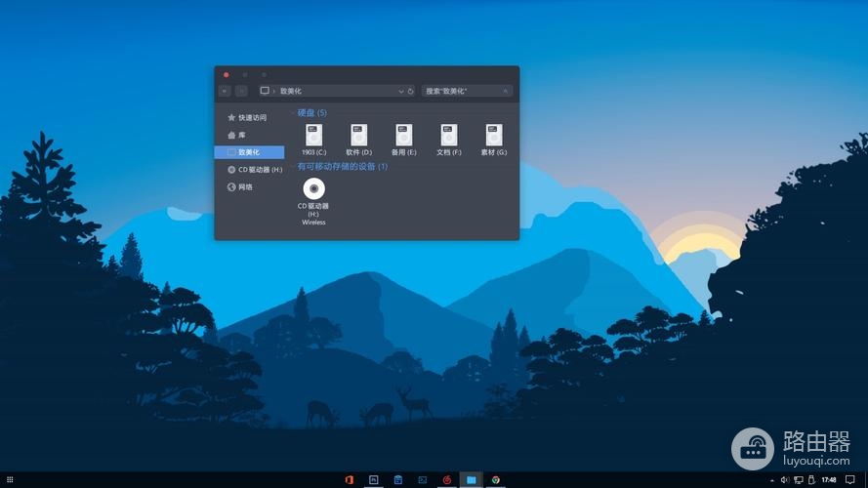Viewport: 868px width, 488px height.
Task: Open the notification action center
Action: [849, 480]
